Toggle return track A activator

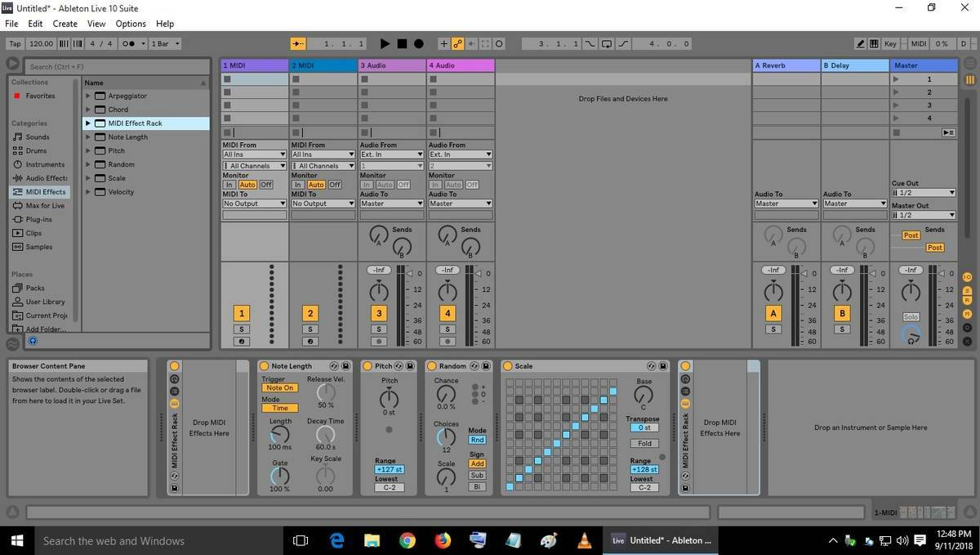tap(773, 313)
